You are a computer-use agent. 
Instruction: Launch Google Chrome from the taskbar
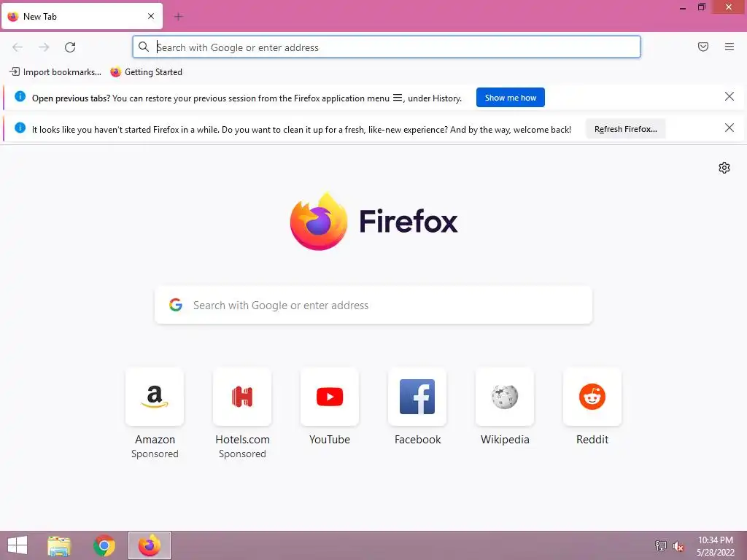point(104,545)
